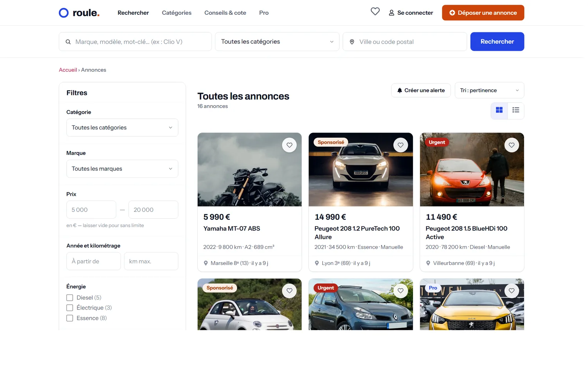Click the 14 990 € price
Screen dimensions: 588x368
point(330,217)
